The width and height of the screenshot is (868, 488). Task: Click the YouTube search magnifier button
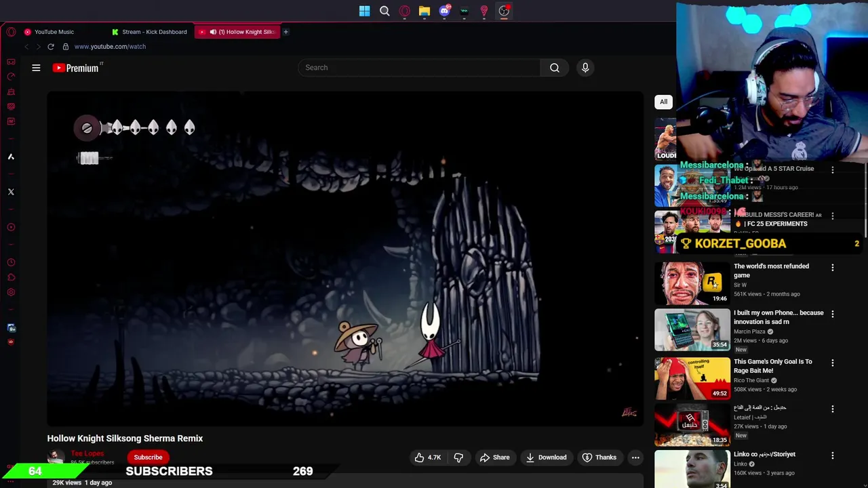click(x=555, y=68)
